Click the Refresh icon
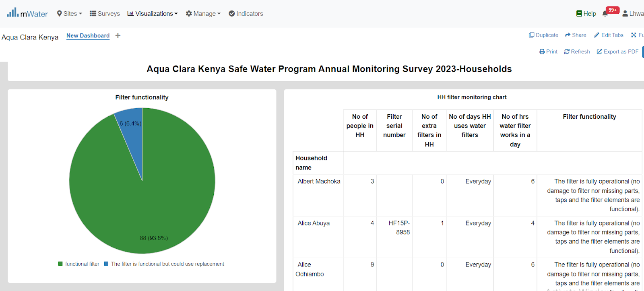 567,52
